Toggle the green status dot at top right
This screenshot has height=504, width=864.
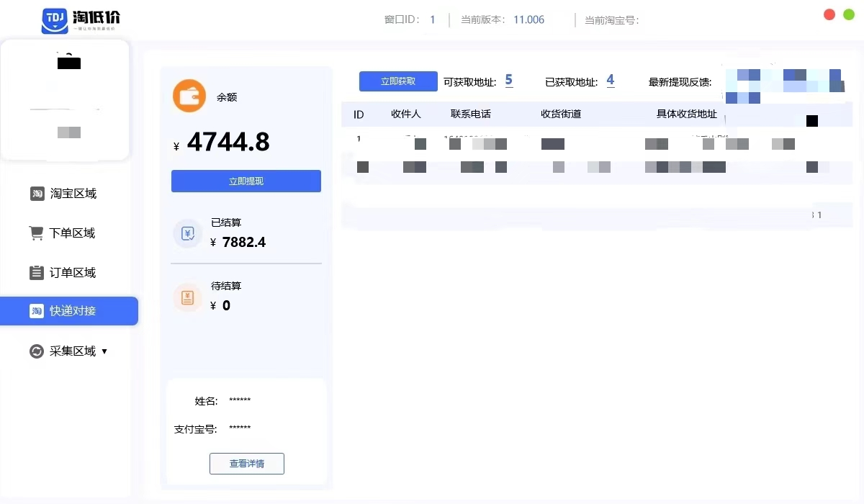pos(849,14)
